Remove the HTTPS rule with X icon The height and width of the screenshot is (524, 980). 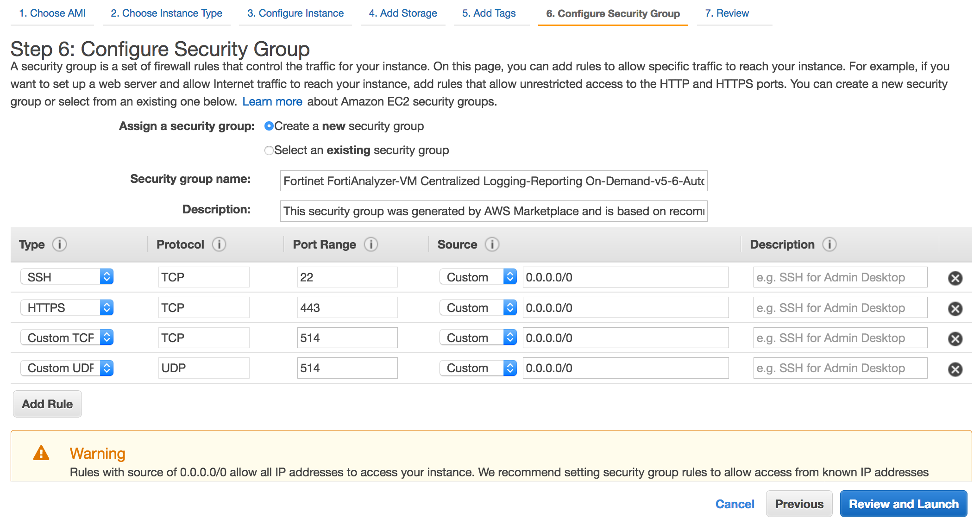[955, 308]
